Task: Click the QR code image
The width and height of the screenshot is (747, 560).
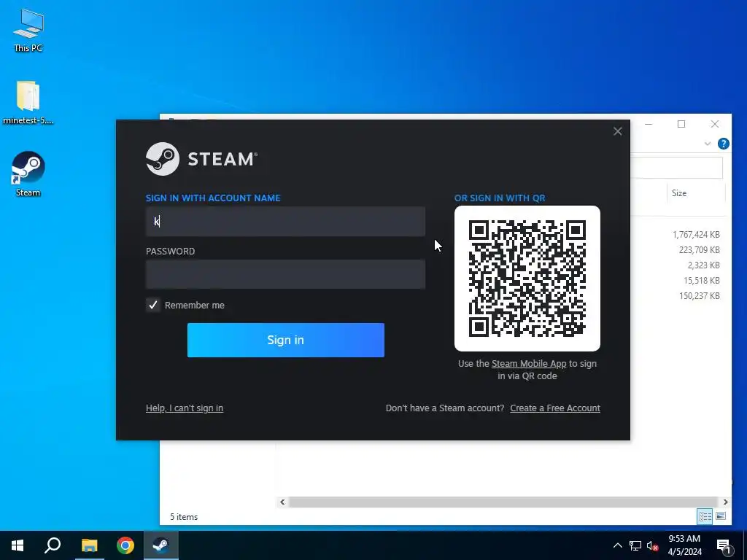Action: pos(527,279)
